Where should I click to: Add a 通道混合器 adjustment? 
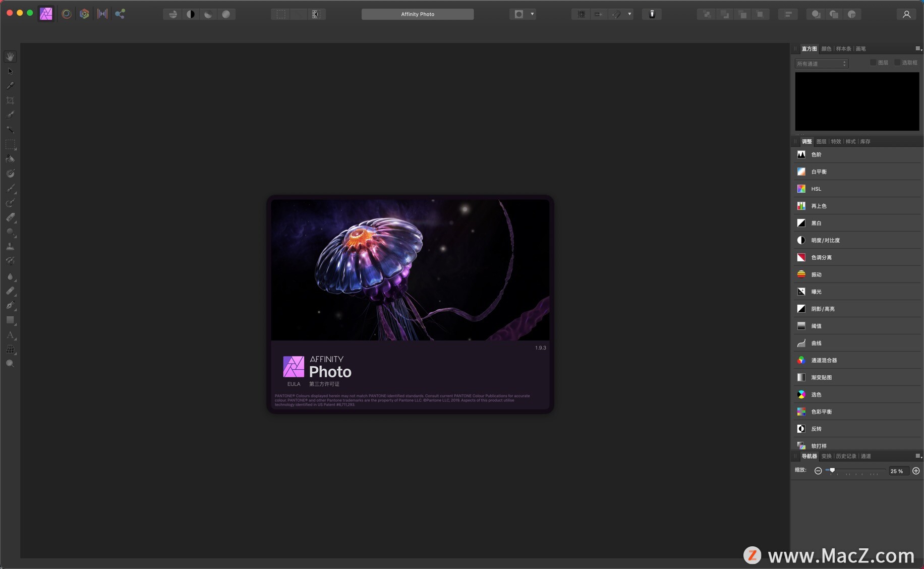click(857, 361)
